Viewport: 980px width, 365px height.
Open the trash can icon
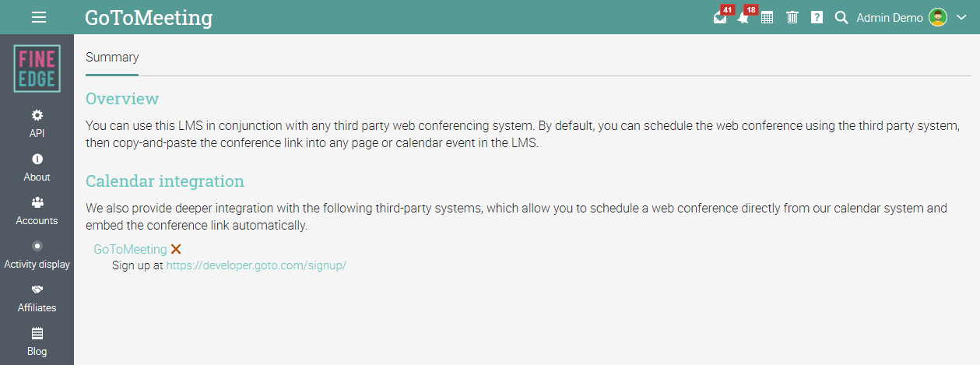[x=792, y=17]
